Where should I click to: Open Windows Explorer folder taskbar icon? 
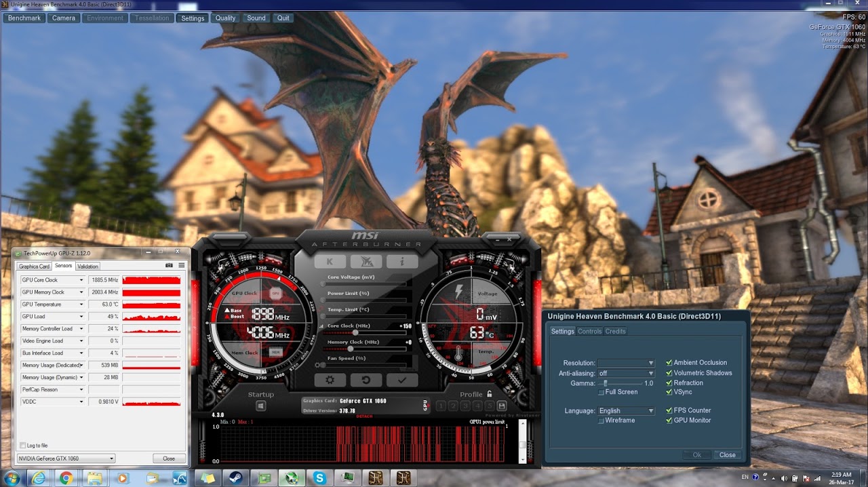[94, 478]
